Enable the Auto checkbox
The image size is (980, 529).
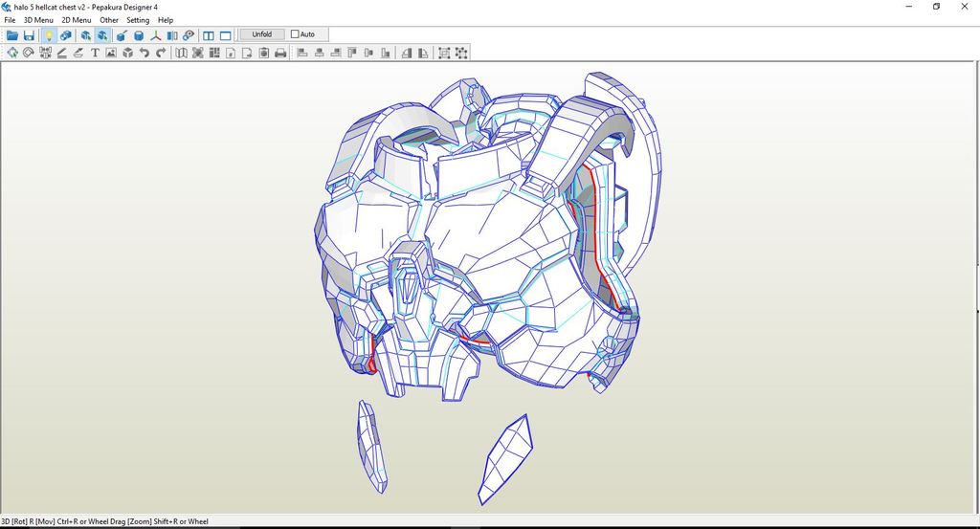(x=295, y=34)
